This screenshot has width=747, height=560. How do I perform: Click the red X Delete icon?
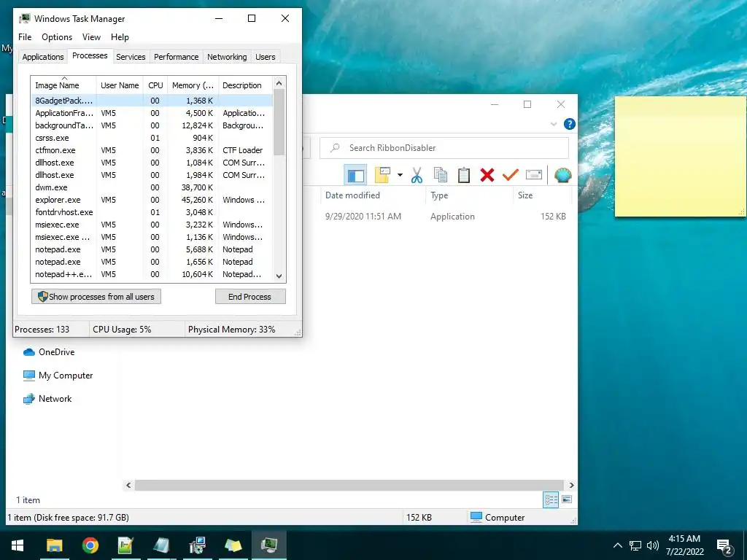pos(487,175)
